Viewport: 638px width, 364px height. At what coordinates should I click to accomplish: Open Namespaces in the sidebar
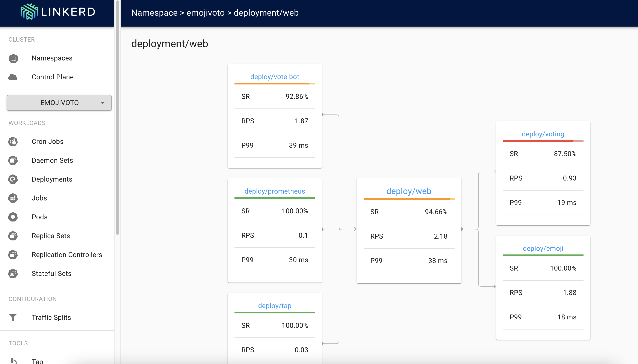coord(52,58)
